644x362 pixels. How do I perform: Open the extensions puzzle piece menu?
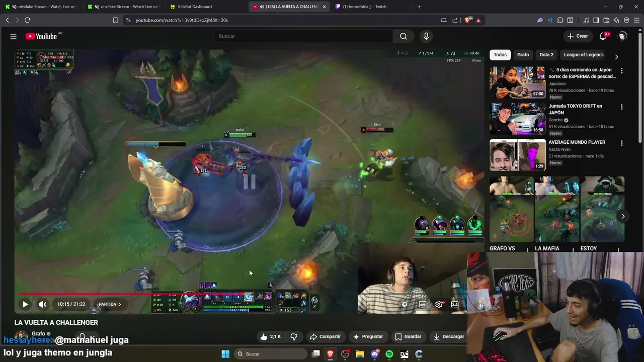pos(560,20)
